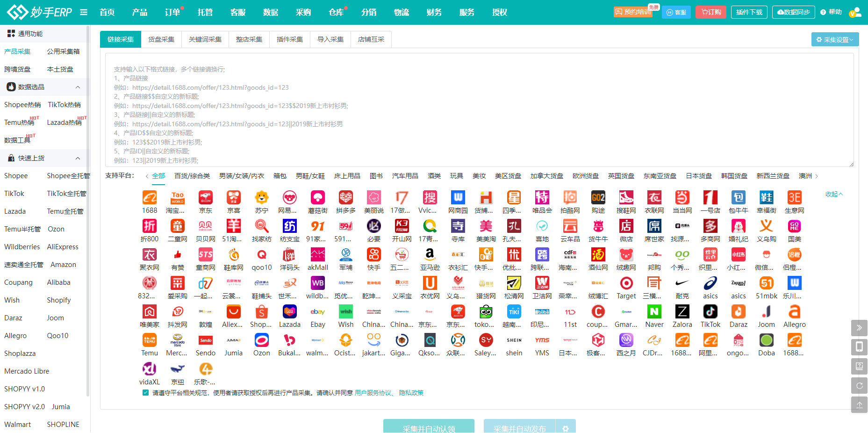Open the 隐私政策 link
Viewport: 868px width, 433px height.
pyautogui.click(x=411, y=393)
